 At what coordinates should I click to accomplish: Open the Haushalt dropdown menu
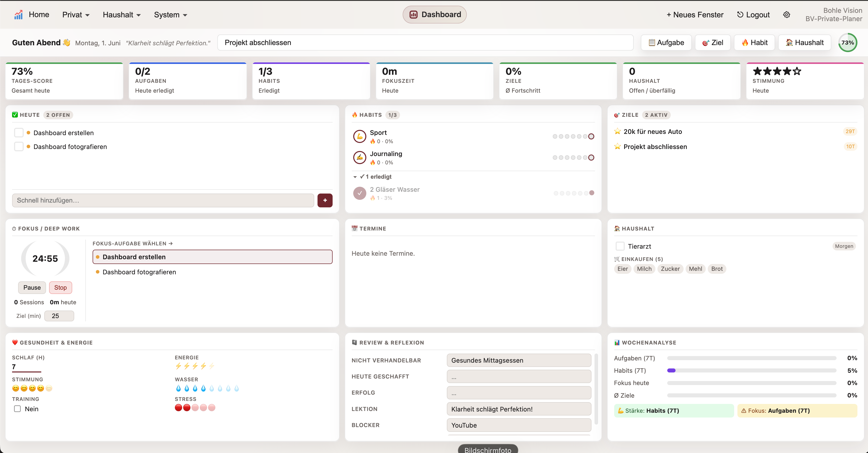pyautogui.click(x=122, y=15)
